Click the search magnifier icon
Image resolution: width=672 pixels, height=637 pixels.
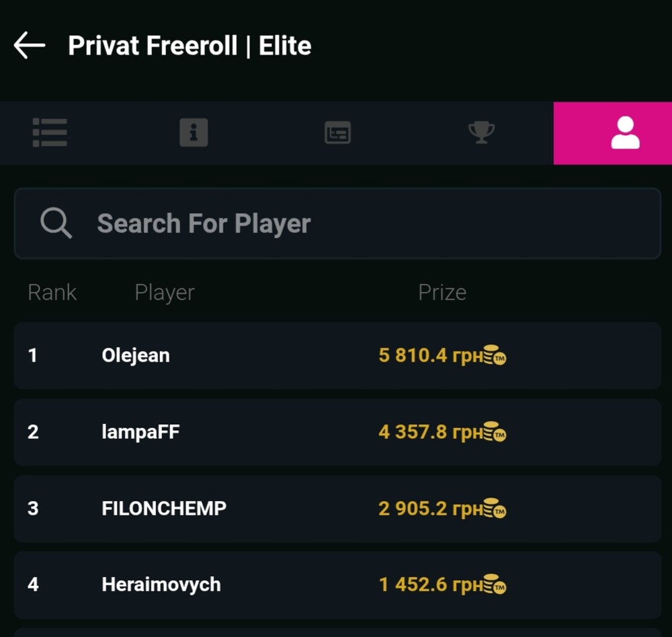click(56, 223)
